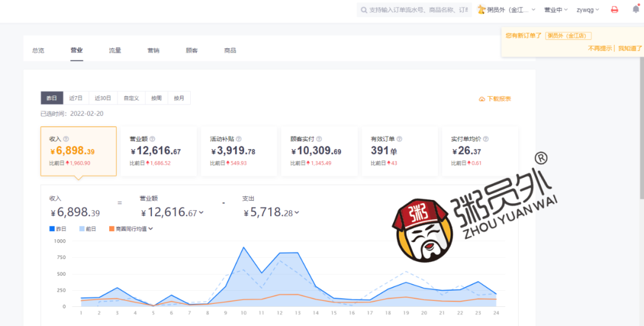The image size is (644, 326).
Task: Switch to the 流量 tab
Action: pos(115,51)
